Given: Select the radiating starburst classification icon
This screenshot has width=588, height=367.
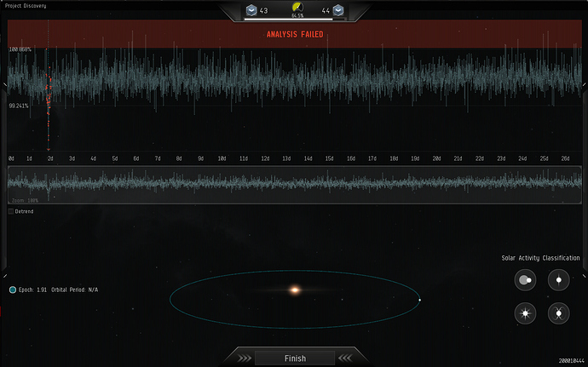Looking at the screenshot, I should 525,313.
